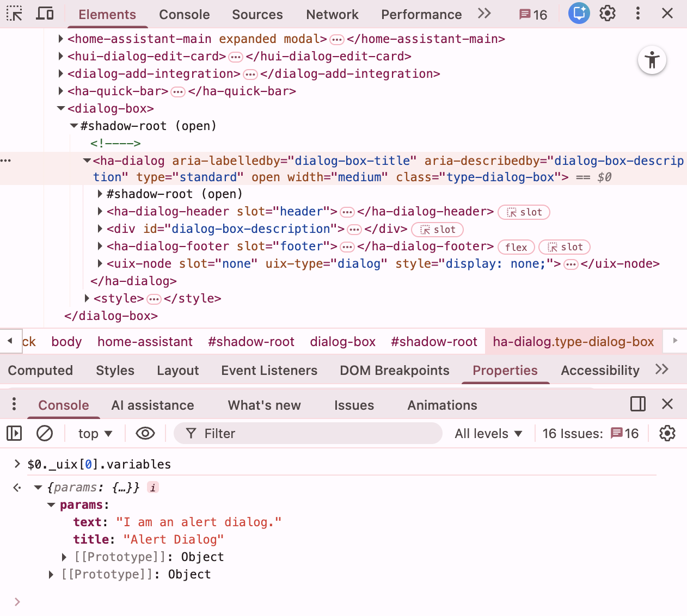Open the three-dot DevTools customize menu
The width and height of the screenshot is (687, 616).
click(637, 14)
